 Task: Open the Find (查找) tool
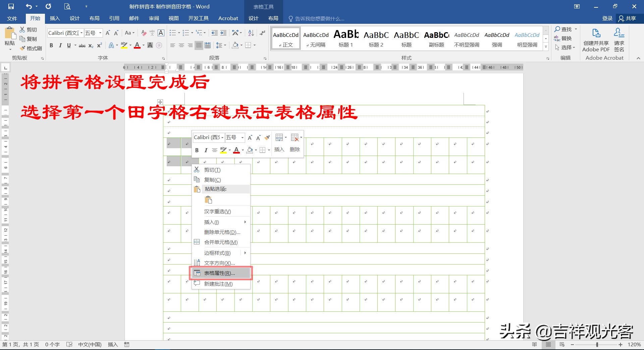pos(565,29)
